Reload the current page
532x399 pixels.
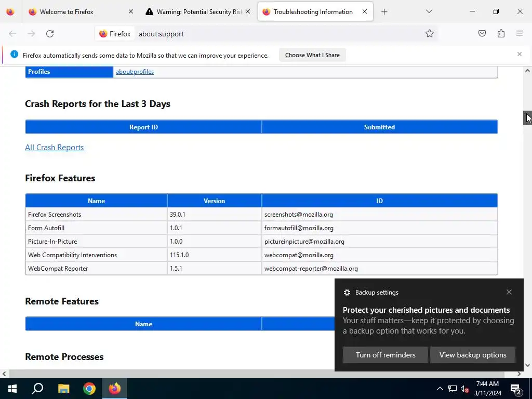coord(50,34)
